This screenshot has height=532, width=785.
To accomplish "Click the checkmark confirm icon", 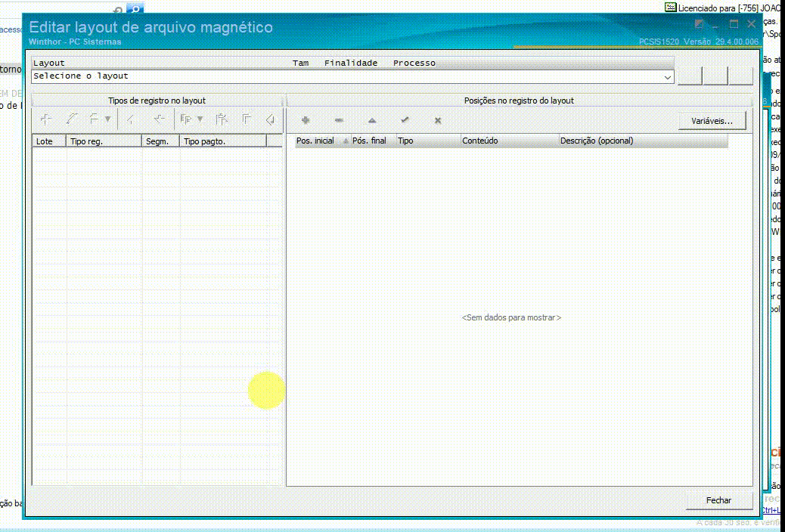I will pos(405,120).
